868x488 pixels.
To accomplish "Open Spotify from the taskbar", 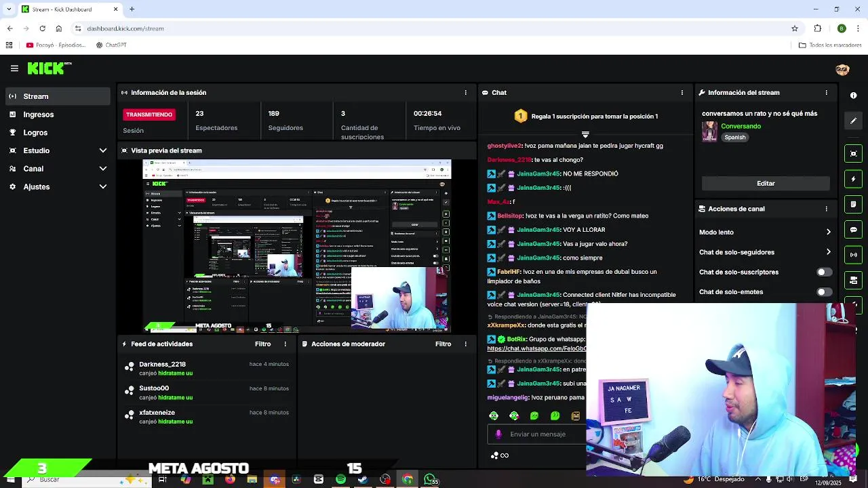I will click(x=340, y=479).
